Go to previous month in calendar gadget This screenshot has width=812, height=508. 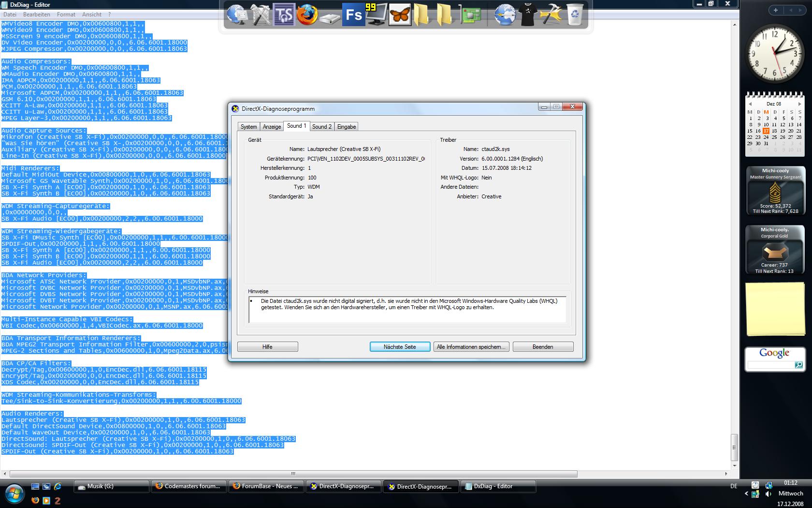[750, 104]
